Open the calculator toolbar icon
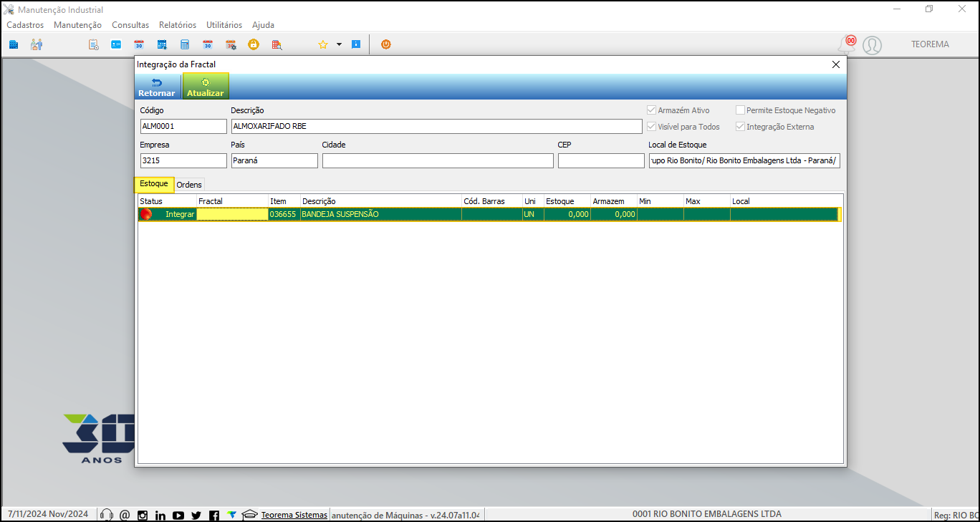The image size is (980, 522). [185, 44]
